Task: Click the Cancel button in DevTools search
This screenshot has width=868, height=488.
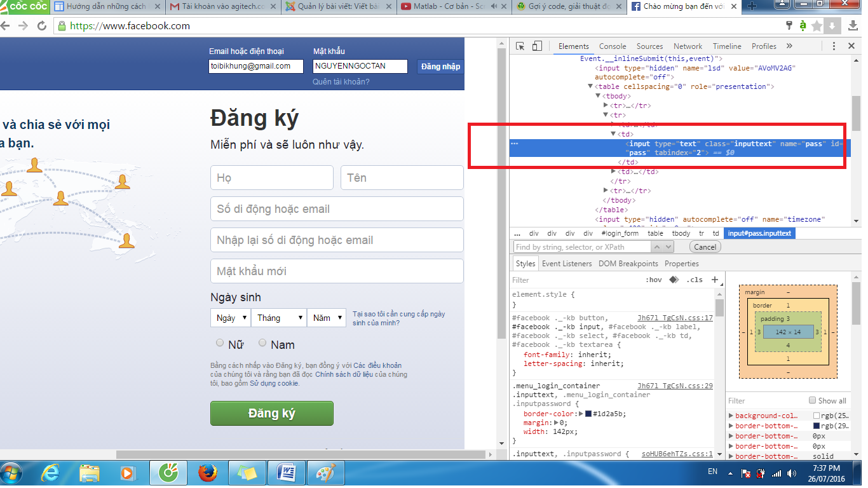Action: [x=705, y=247]
